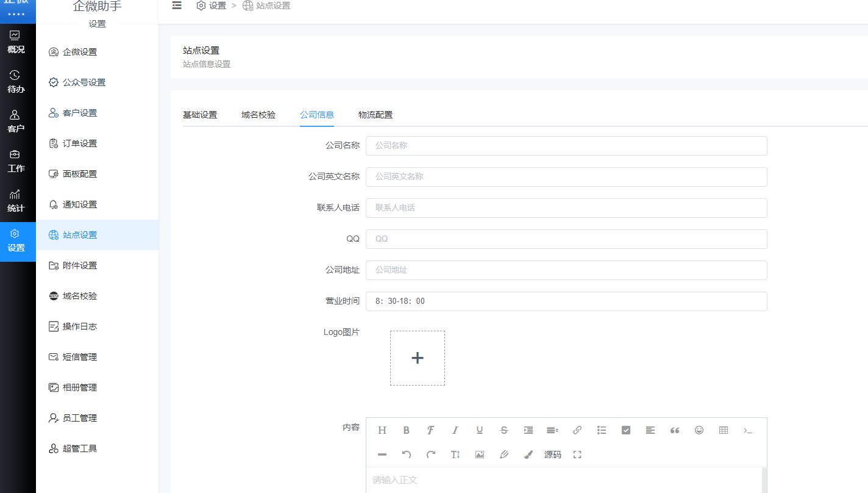Insert an image in editor

point(480,455)
